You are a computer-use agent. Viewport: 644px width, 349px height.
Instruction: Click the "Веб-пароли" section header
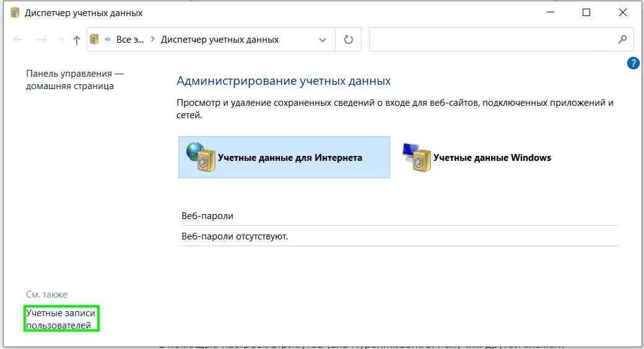coord(207,216)
